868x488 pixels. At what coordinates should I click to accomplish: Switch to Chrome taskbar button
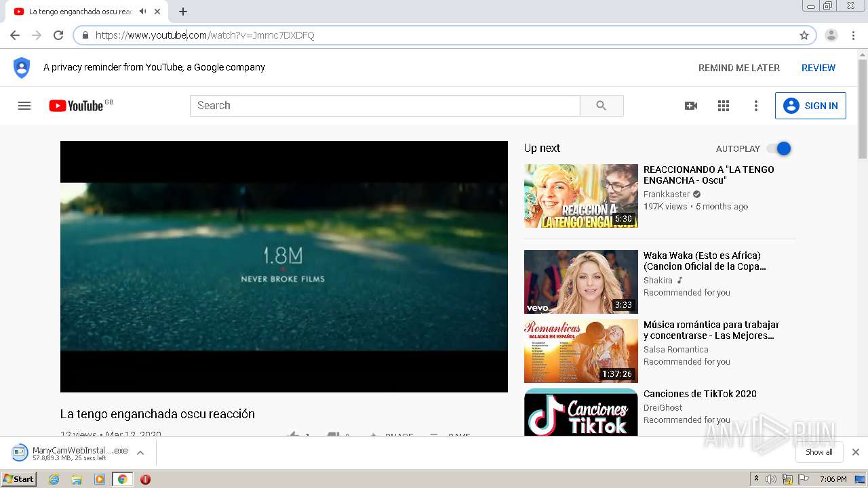[x=123, y=479]
